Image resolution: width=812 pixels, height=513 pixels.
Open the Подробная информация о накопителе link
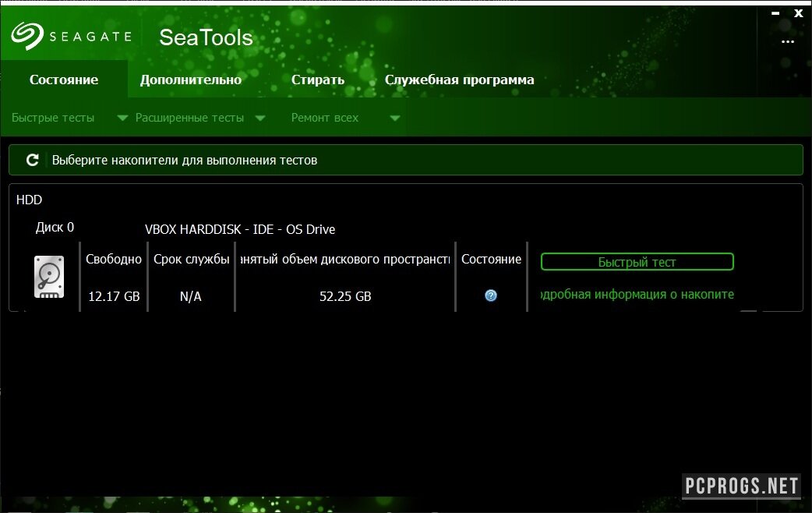(x=637, y=295)
